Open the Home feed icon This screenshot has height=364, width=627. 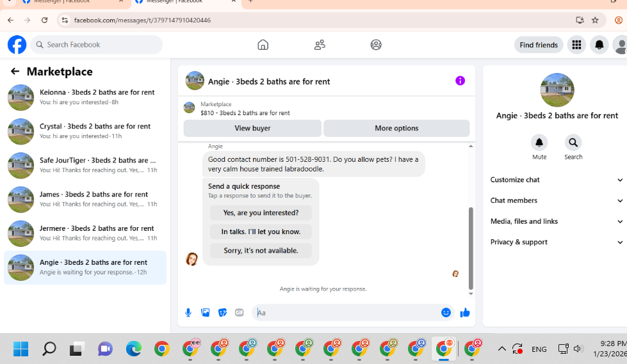tap(263, 45)
